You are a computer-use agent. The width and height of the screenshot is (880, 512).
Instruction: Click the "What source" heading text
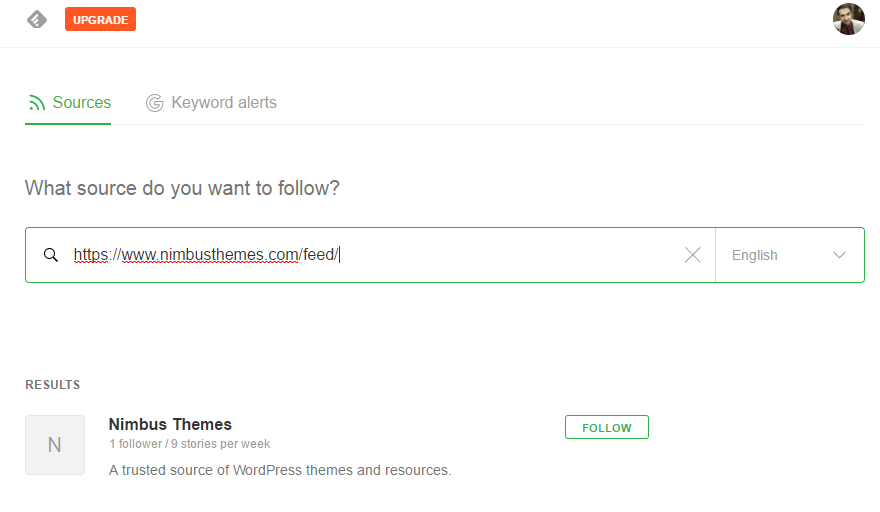[182, 188]
